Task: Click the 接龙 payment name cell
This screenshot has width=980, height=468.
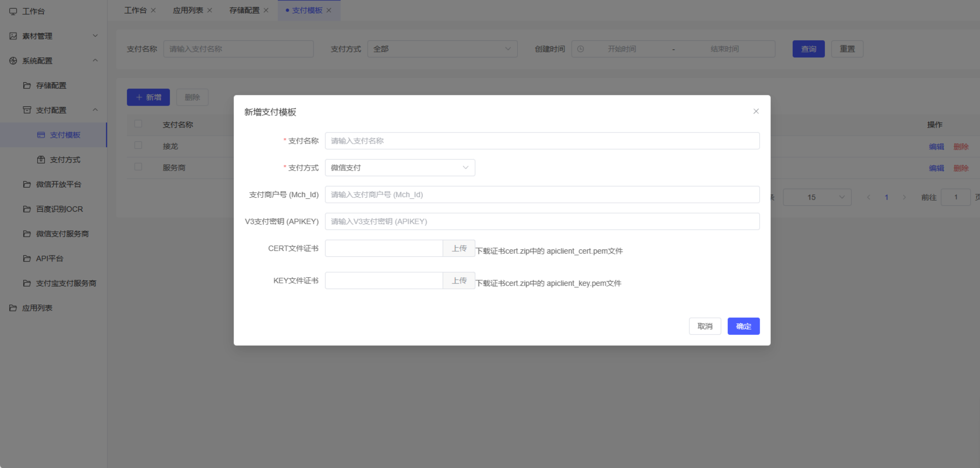Action: click(170, 146)
